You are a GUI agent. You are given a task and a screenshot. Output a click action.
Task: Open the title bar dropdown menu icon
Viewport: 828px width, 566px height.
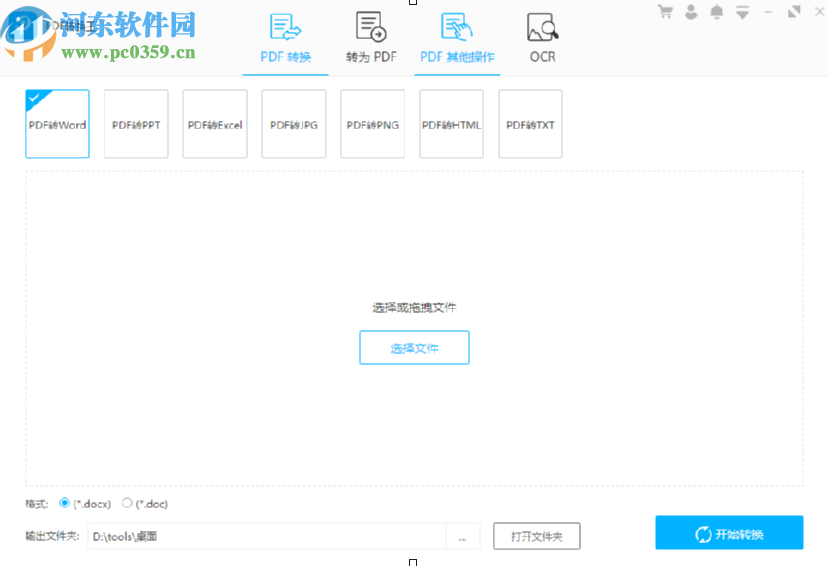(x=742, y=12)
